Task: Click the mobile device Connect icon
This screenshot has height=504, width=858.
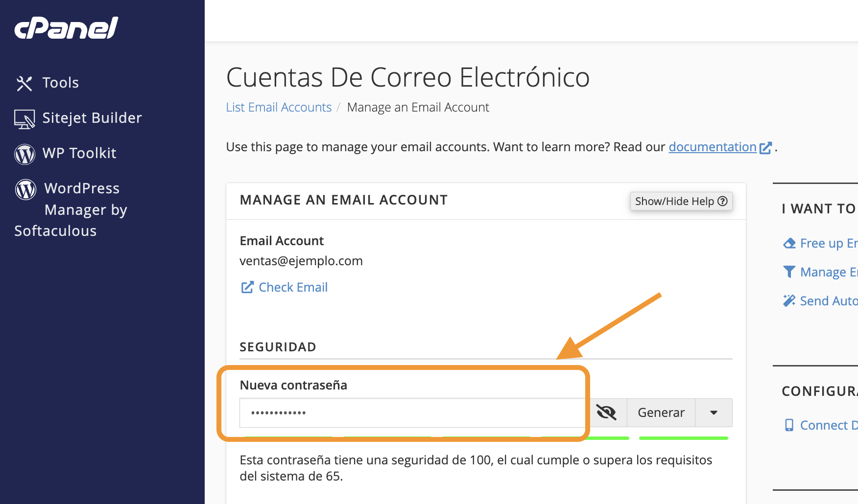Action: tap(789, 425)
